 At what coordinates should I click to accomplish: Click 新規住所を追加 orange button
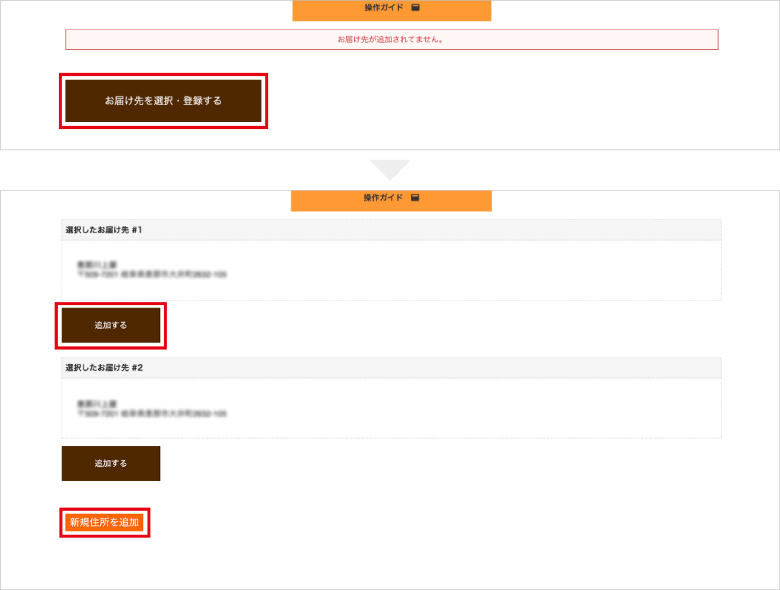pyautogui.click(x=104, y=522)
